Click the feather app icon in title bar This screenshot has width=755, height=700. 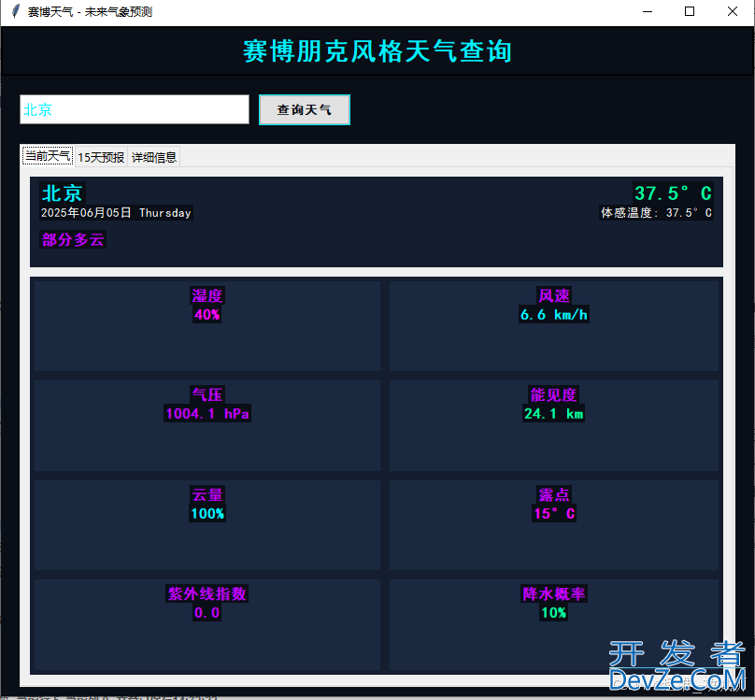coord(15,11)
